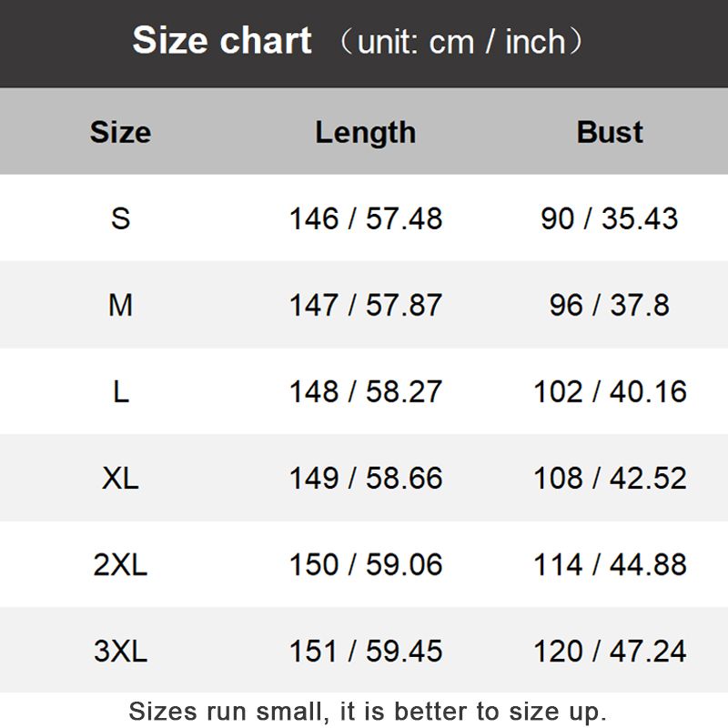This screenshot has height=728, width=728.
Task: Click length value 149 / 58.66
Action: coord(366,478)
